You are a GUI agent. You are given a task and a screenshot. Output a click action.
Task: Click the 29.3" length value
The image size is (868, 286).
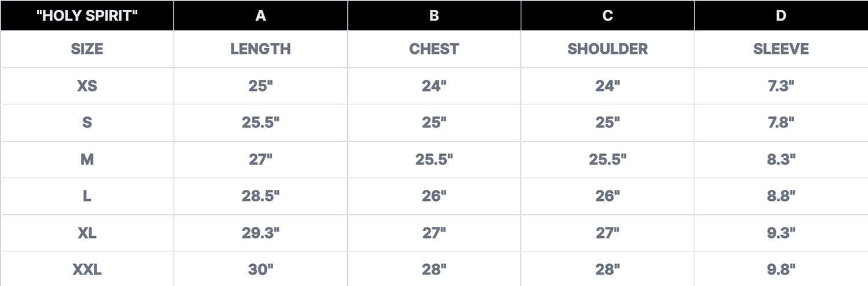coord(260,233)
